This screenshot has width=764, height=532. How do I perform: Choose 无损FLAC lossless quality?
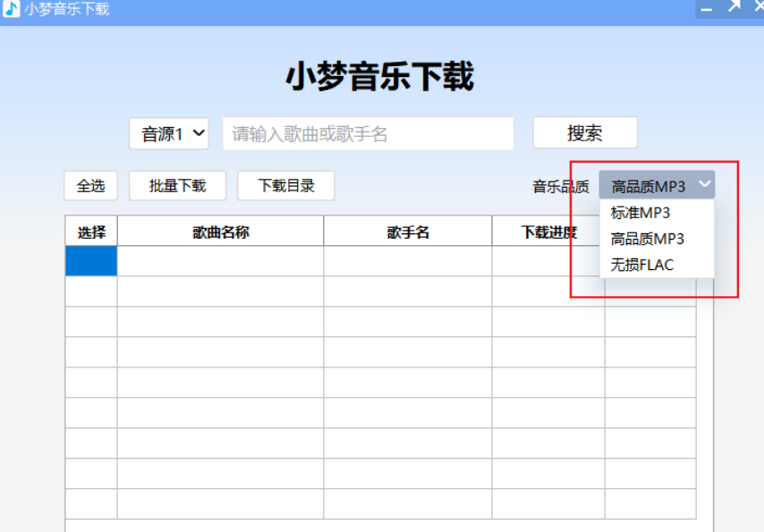(638, 265)
